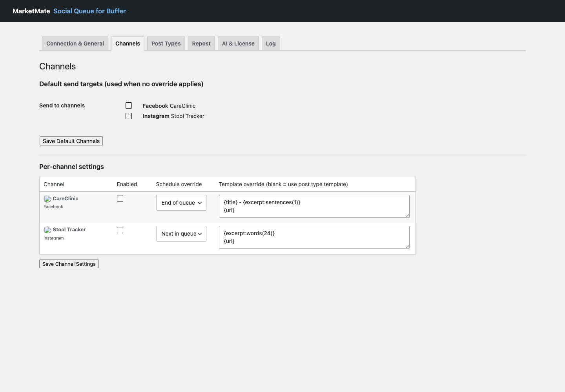565x392 pixels.
Task: Focus the CareClinic template override textarea
Action: point(314,206)
